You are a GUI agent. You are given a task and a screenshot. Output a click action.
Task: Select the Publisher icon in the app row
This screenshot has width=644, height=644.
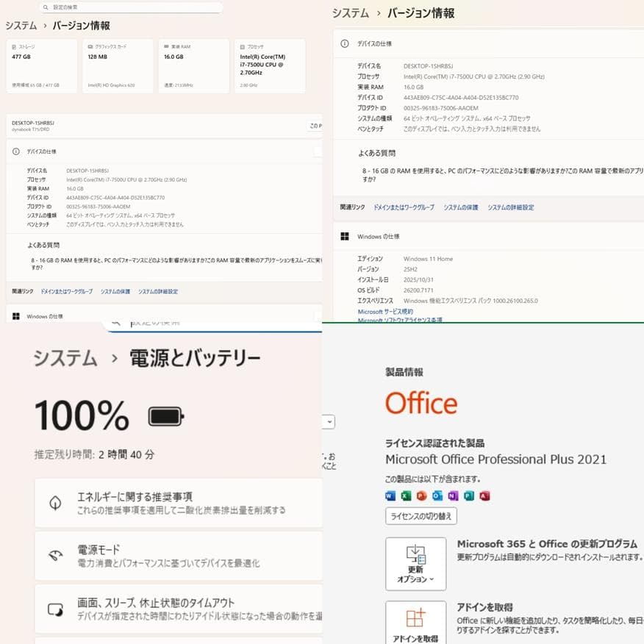click(x=467, y=495)
